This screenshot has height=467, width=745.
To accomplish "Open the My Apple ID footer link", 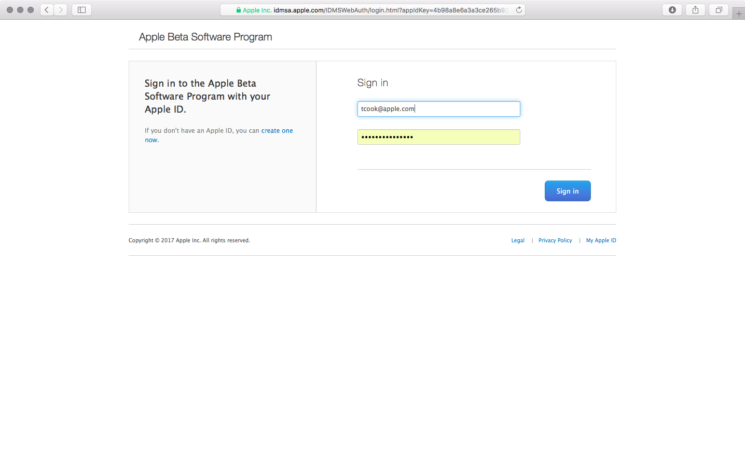I will [601, 240].
